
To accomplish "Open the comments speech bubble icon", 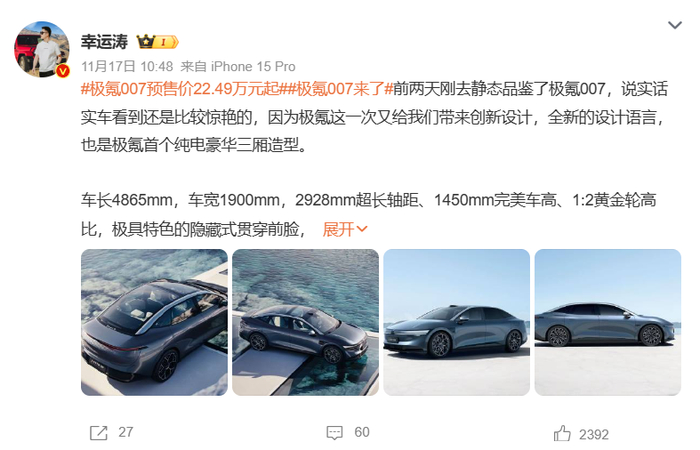I will (x=334, y=432).
